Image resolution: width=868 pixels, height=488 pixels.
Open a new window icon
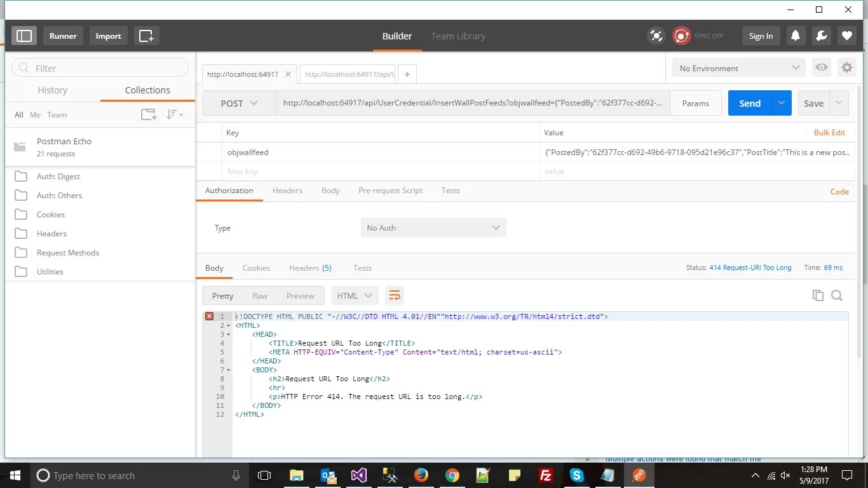point(146,36)
